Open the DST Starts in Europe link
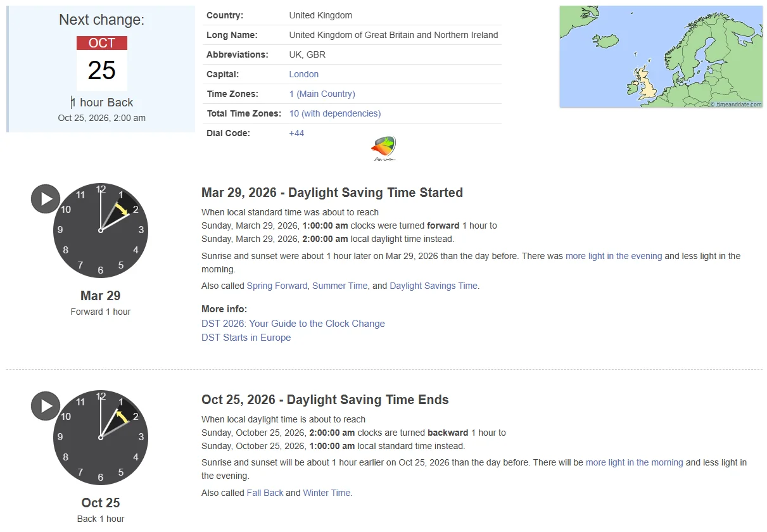Image resolution: width=767 pixels, height=532 pixels. (246, 338)
